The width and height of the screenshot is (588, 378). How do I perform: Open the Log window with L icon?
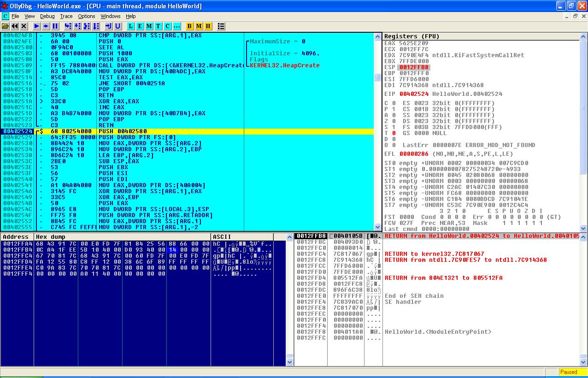[131, 26]
